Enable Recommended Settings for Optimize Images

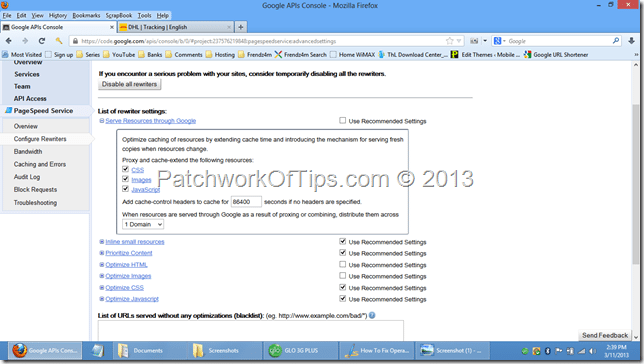[x=343, y=275]
